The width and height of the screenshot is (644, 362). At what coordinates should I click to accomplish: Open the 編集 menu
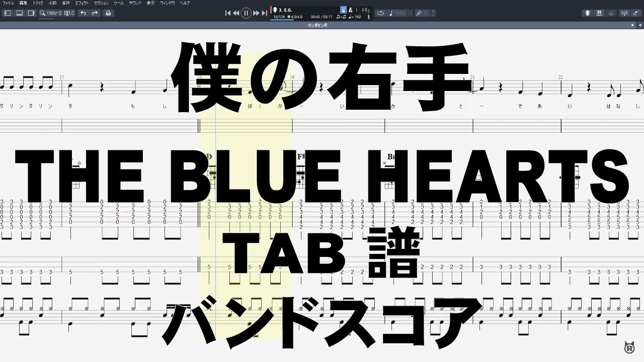[x=23, y=3]
